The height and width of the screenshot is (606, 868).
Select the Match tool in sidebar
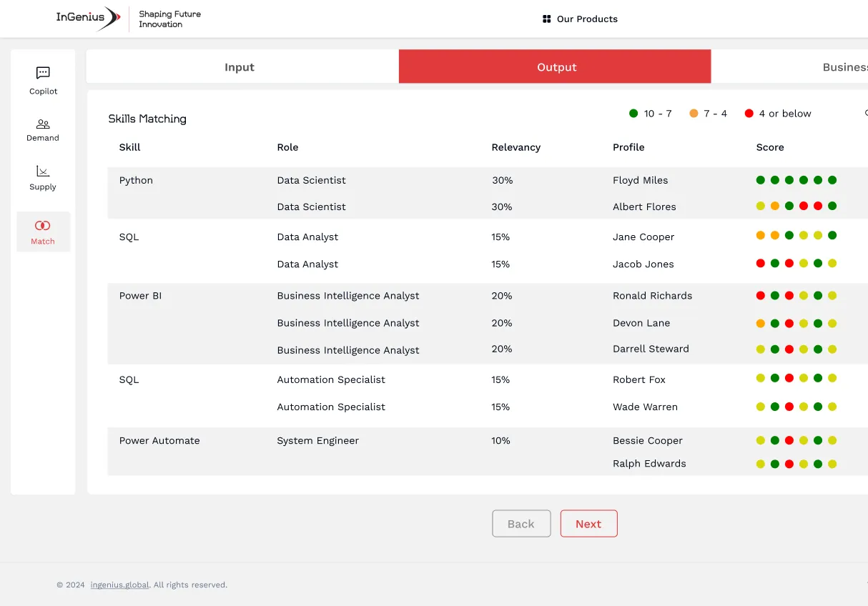tap(43, 231)
